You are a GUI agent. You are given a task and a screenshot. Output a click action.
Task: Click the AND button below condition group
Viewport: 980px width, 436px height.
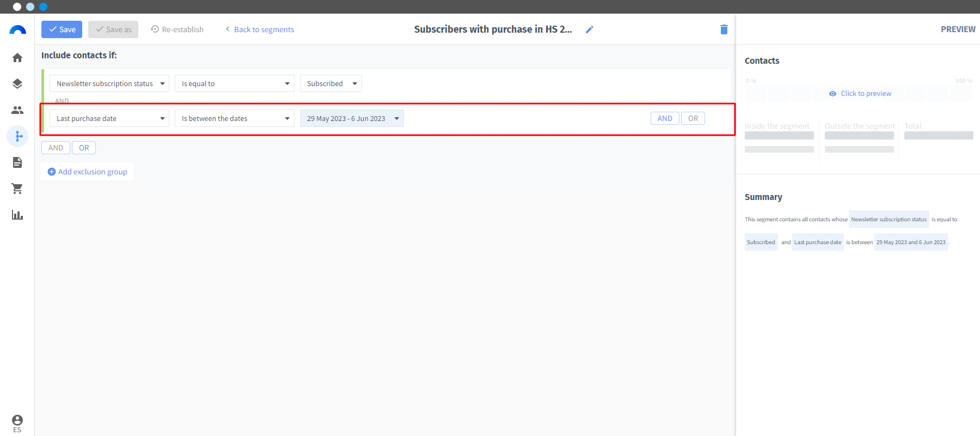(x=56, y=148)
